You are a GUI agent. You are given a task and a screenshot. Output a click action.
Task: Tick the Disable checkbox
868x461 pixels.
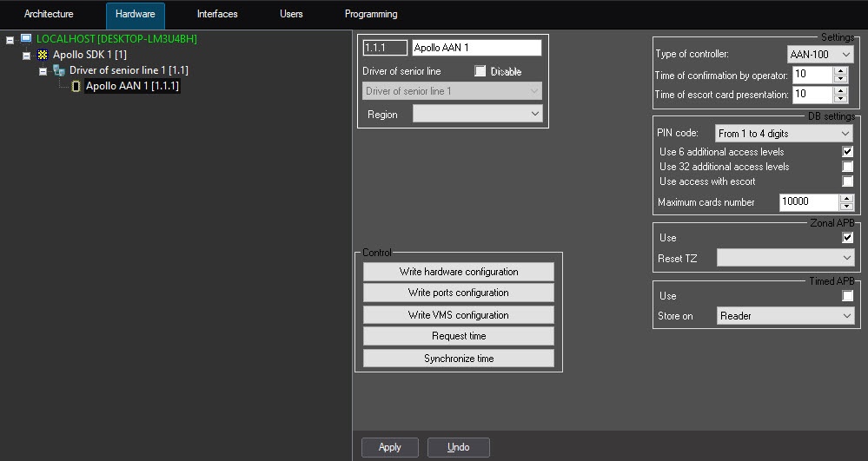tap(480, 71)
